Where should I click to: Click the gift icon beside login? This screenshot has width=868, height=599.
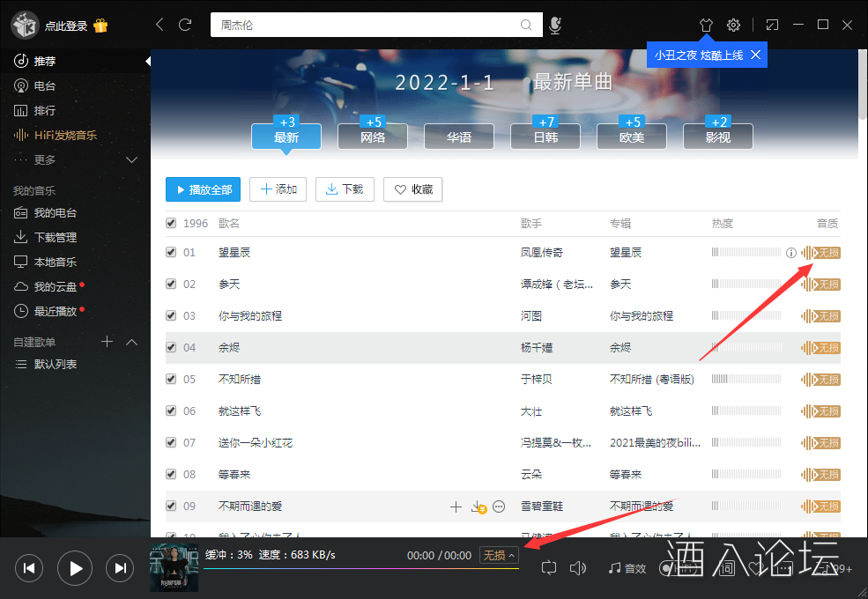click(x=100, y=26)
